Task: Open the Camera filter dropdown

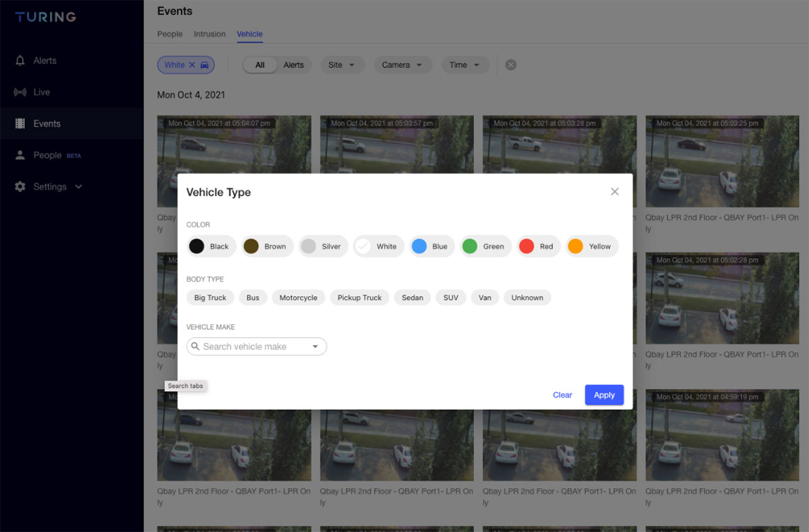Action: pos(402,65)
